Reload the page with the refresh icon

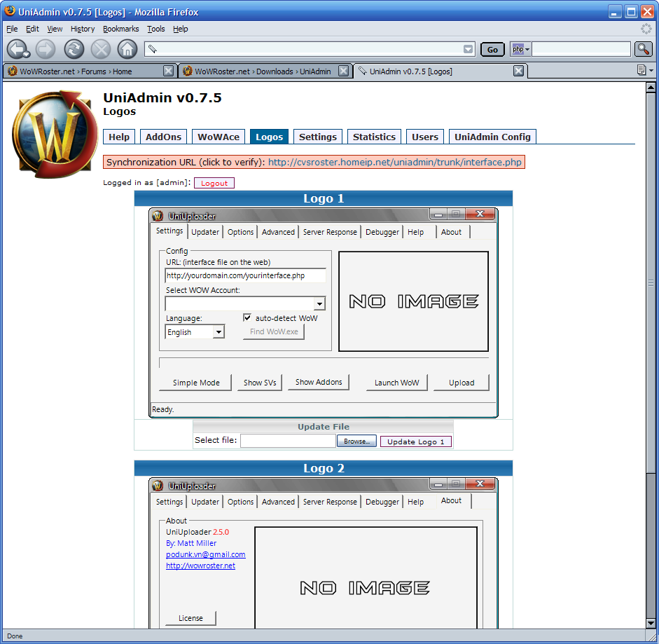click(74, 49)
